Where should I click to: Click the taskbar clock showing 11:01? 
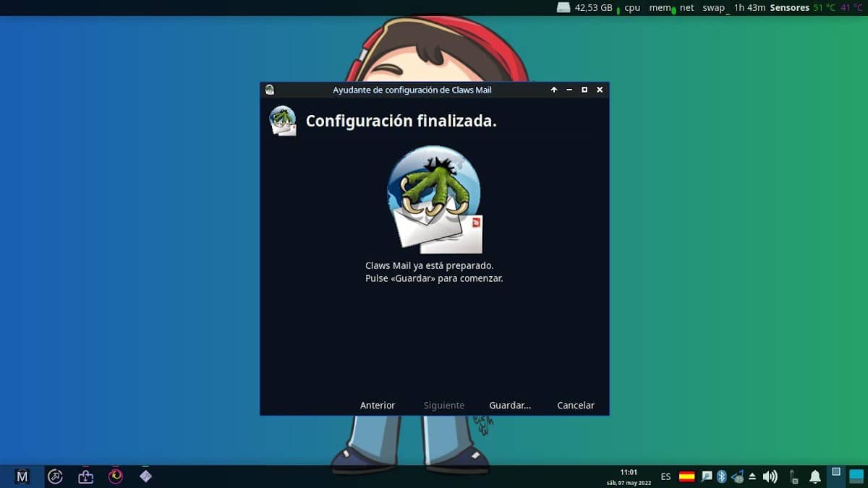[x=629, y=476]
